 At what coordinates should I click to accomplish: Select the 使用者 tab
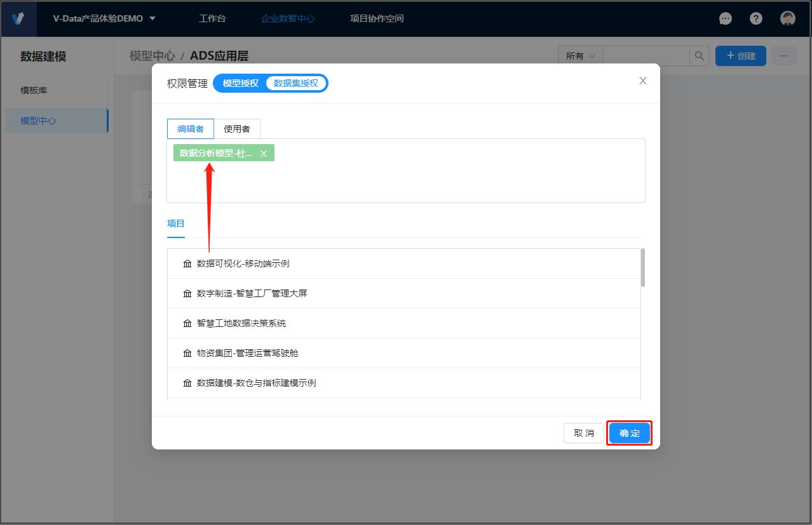[x=237, y=129]
